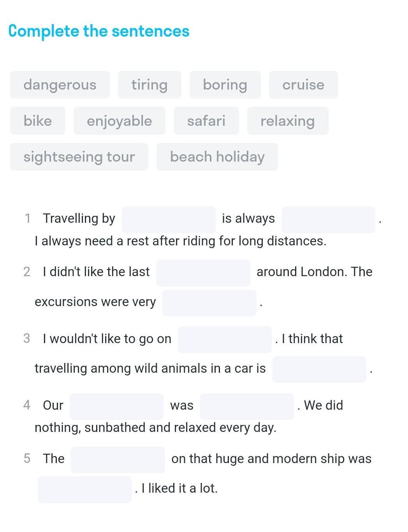Select the blank before 'I liked it'
408x532 pixels.
point(84,489)
